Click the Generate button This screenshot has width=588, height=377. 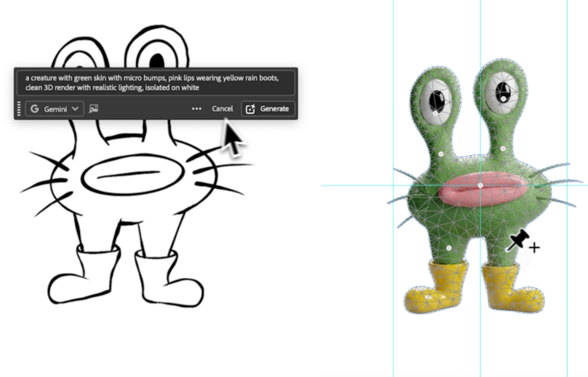268,109
